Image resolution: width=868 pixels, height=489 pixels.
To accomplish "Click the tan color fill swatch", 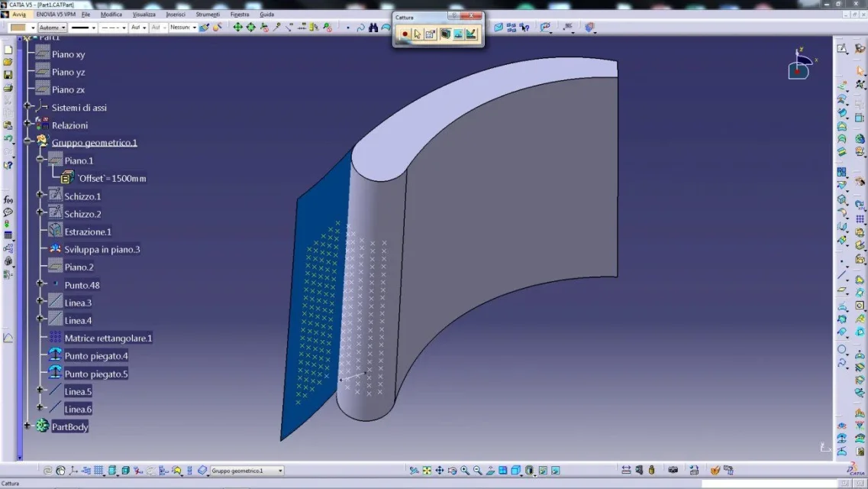I will tap(18, 28).
